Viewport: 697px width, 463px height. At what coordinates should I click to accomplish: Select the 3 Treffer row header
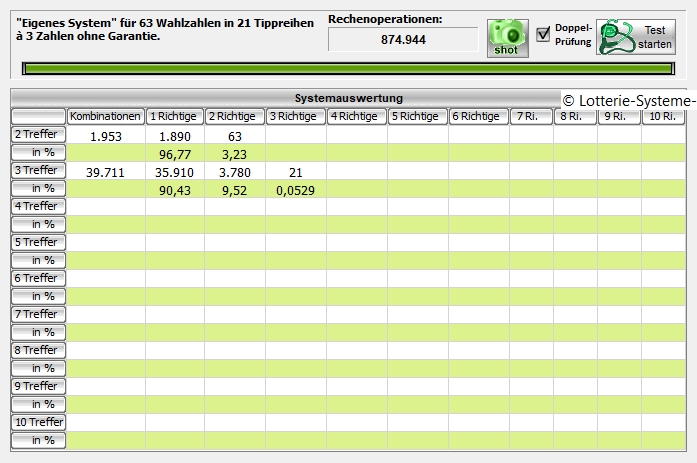(38, 171)
